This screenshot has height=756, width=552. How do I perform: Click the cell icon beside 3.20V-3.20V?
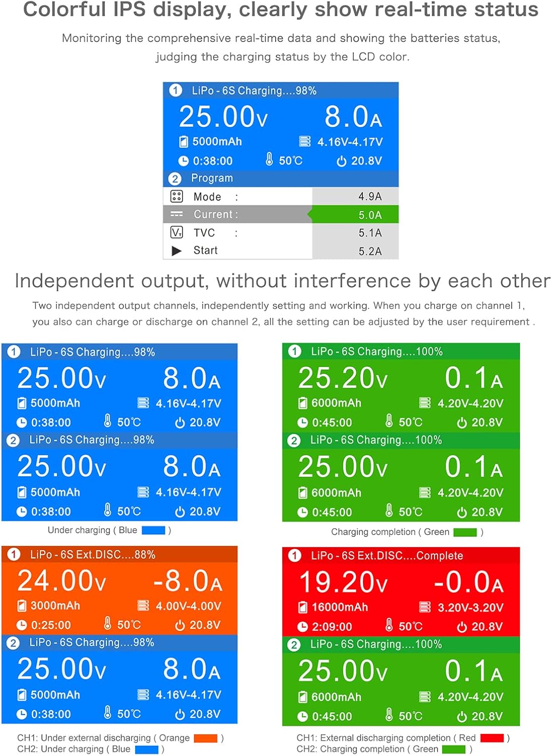[x=425, y=607]
